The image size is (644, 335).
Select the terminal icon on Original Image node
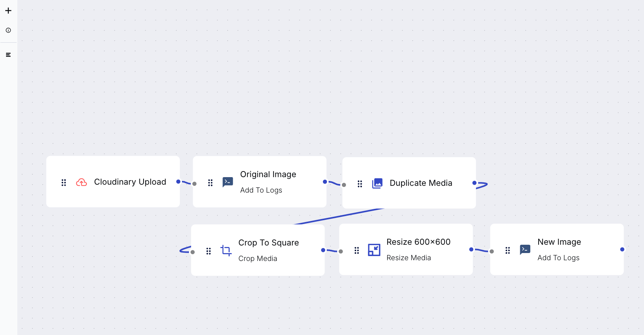[228, 182]
